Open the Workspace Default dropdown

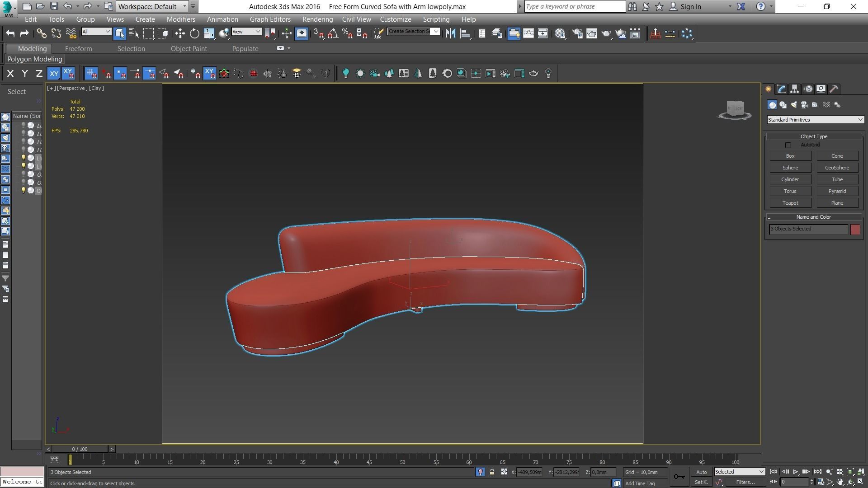pyautogui.click(x=152, y=6)
